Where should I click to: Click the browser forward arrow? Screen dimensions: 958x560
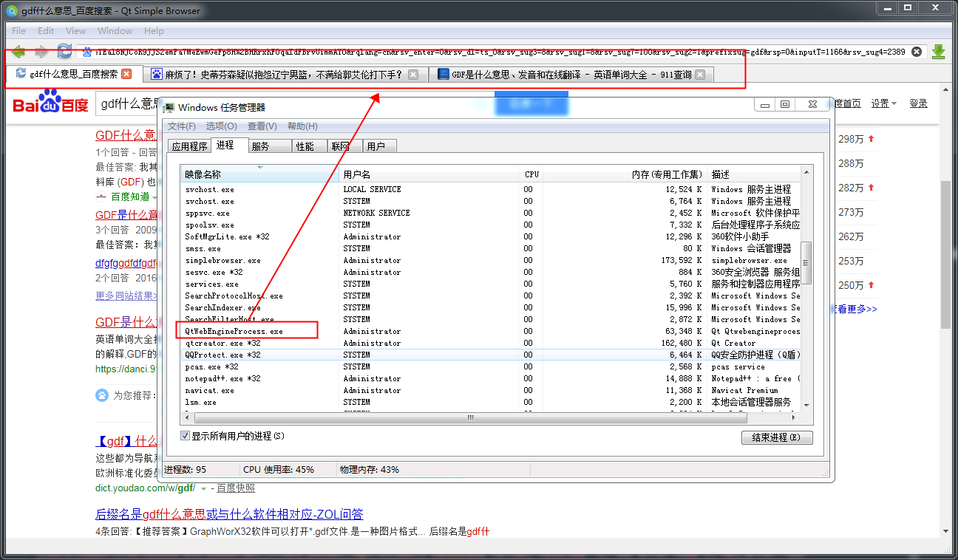click(41, 52)
